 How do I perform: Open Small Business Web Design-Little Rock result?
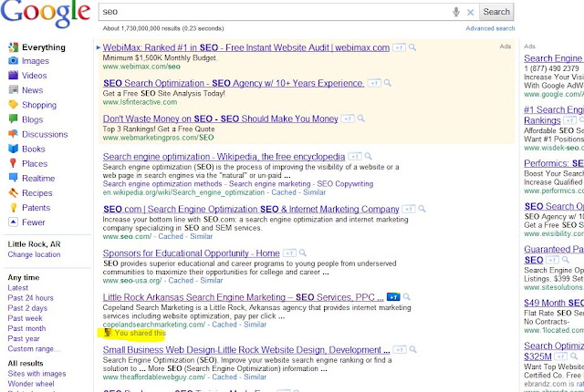coord(246,350)
